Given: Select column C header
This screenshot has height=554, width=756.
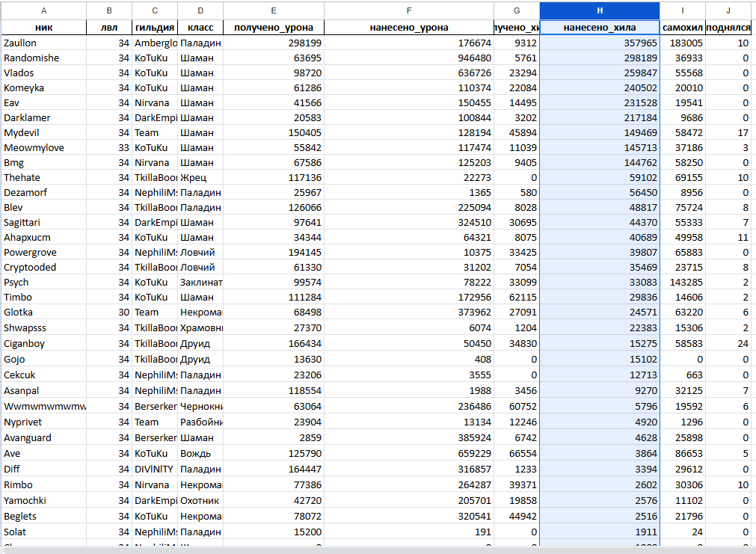Looking at the screenshot, I should coord(155,10).
